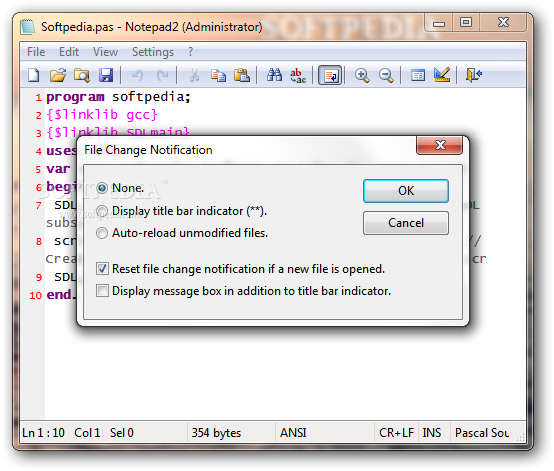Click the Ln 1 : 10 status bar entry
Viewport: 554px width, 471px height.
[x=43, y=433]
